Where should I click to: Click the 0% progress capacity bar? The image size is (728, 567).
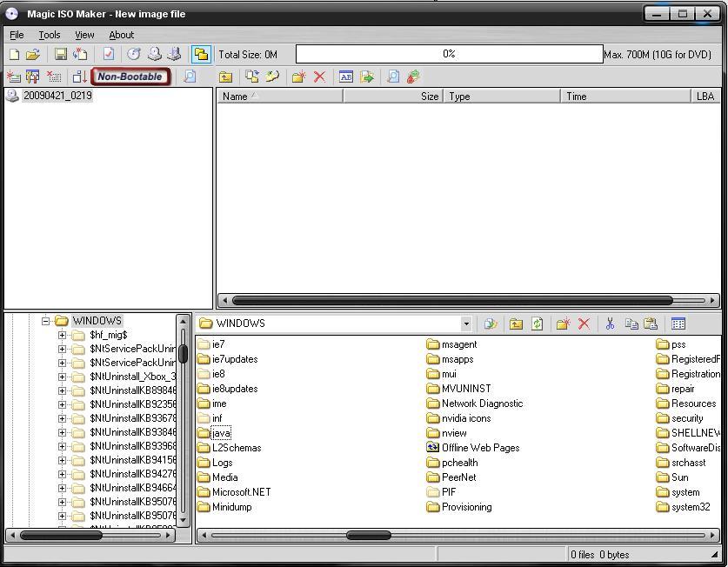click(x=448, y=54)
